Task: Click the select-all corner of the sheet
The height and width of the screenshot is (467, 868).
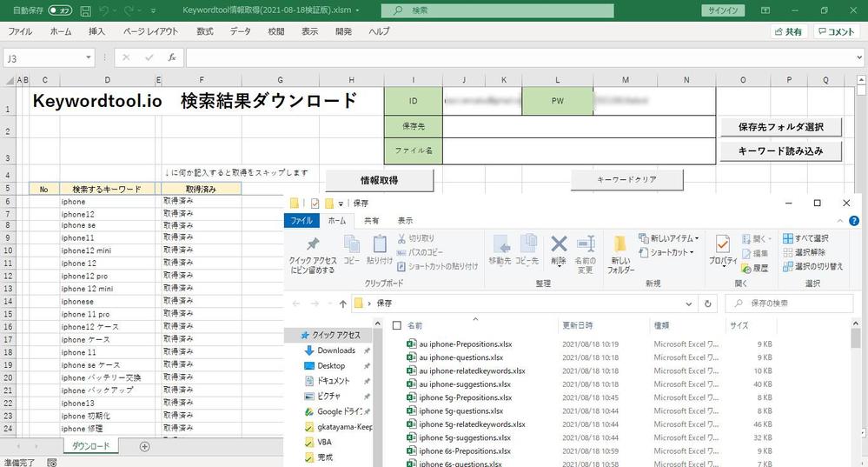Action: point(10,80)
